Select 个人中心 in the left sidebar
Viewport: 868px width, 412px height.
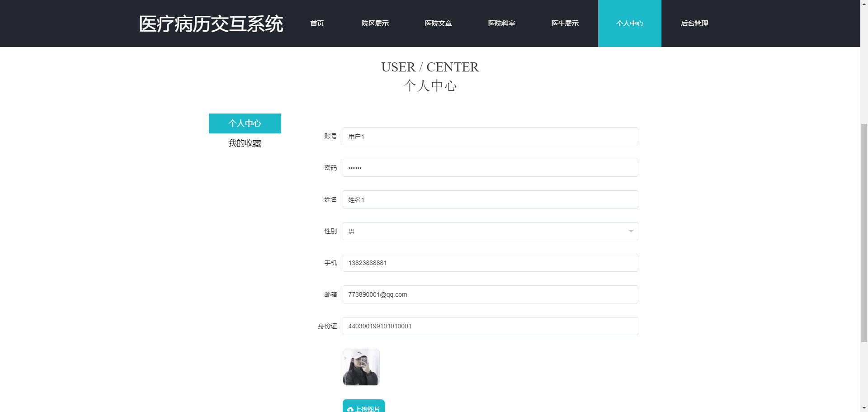point(245,123)
